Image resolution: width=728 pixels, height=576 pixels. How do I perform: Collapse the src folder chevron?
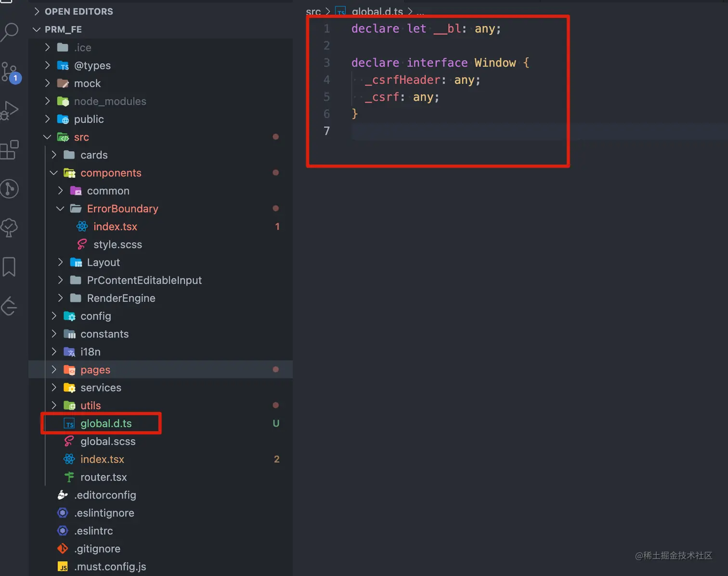(47, 137)
